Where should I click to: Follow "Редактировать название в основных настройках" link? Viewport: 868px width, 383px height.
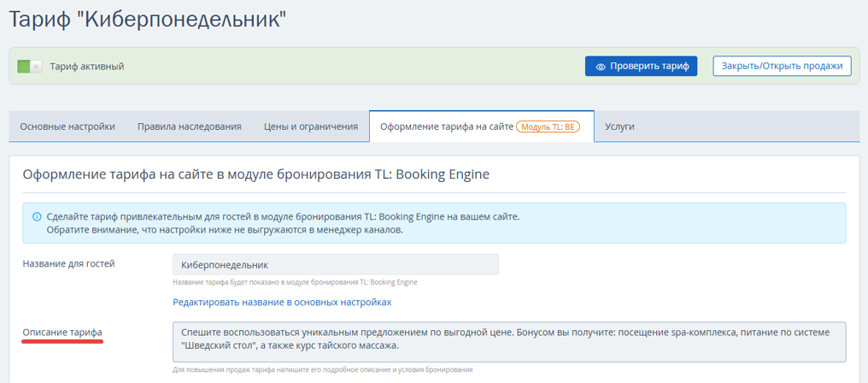click(x=282, y=302)
